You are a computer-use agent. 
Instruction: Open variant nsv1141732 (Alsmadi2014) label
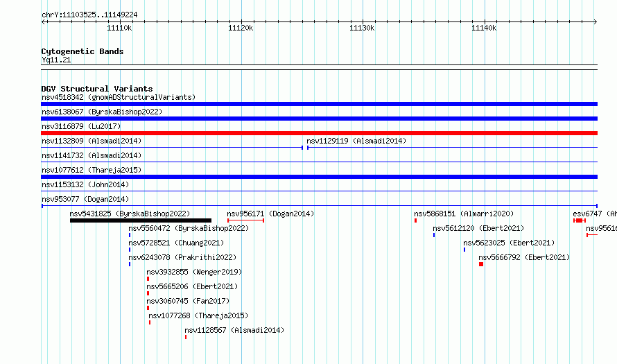[92, 155]
